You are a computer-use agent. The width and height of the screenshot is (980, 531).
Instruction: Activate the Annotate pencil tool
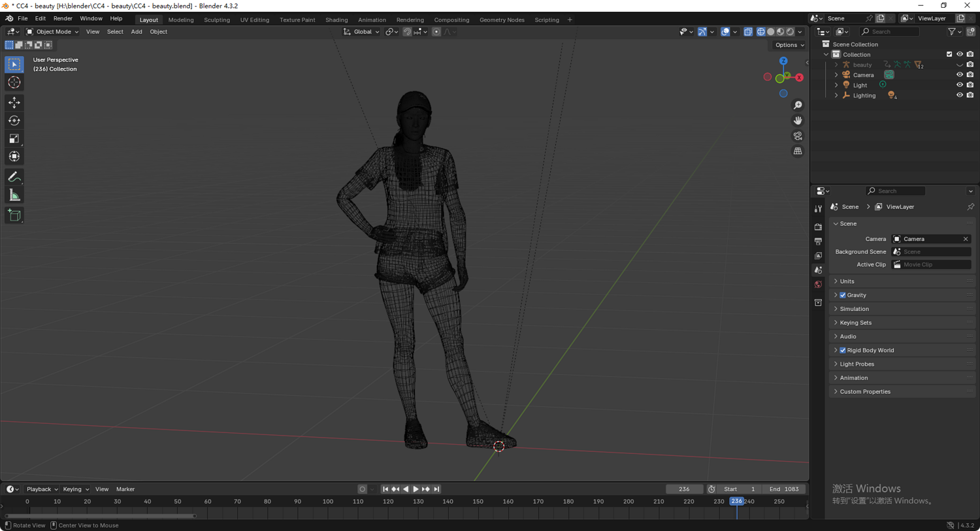(14, 177)
